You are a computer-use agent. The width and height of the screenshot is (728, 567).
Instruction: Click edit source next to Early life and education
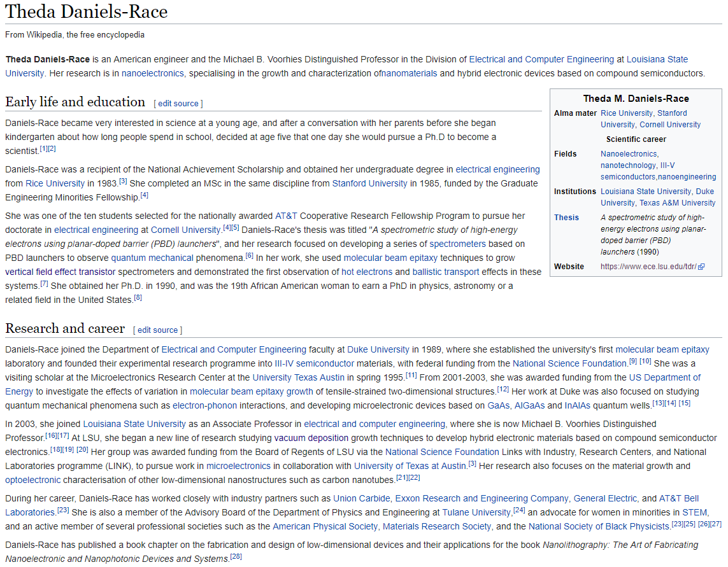(178, 104)
